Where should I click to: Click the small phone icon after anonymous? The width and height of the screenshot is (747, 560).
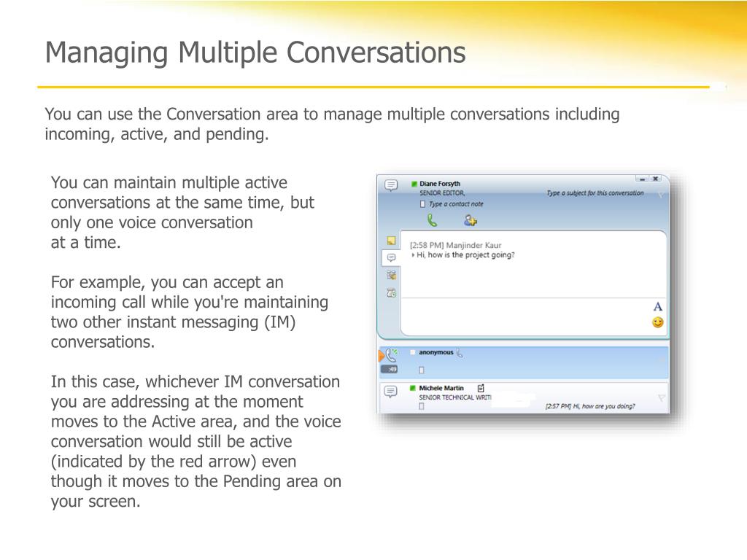[x=460, y=354]
